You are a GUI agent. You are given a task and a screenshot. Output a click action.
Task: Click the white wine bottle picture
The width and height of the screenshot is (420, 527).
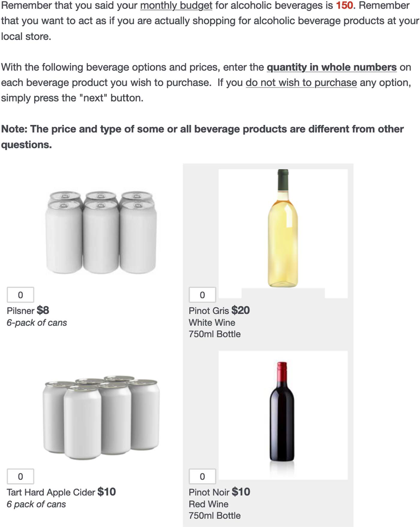point(283,229)
